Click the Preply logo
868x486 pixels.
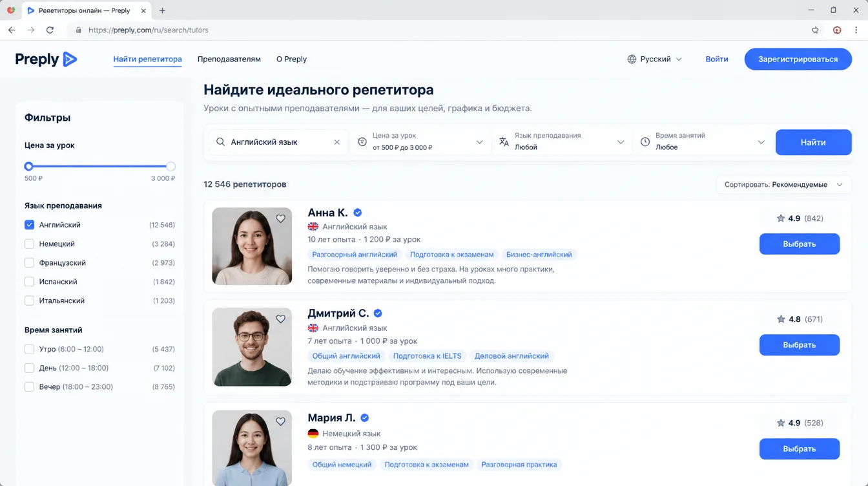46,59
